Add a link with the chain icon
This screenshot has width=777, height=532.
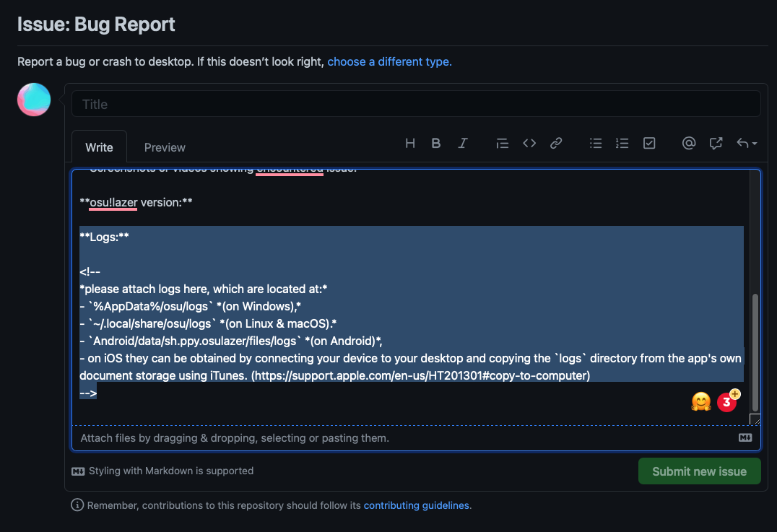tap(556, 143)
